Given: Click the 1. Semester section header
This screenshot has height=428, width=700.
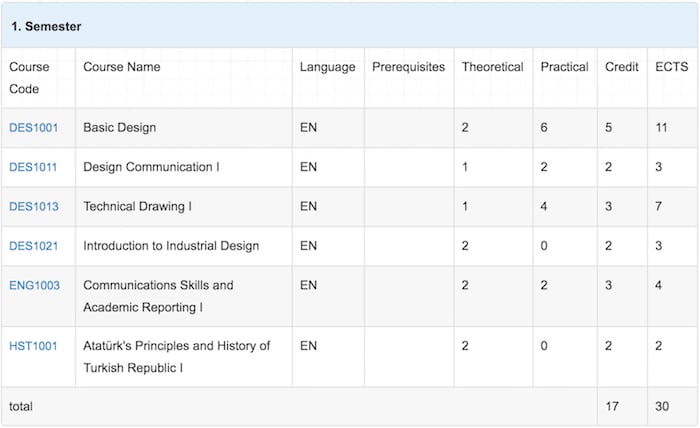Looking at the screenshot, I should pyautogui.click(x=350, y=26).
